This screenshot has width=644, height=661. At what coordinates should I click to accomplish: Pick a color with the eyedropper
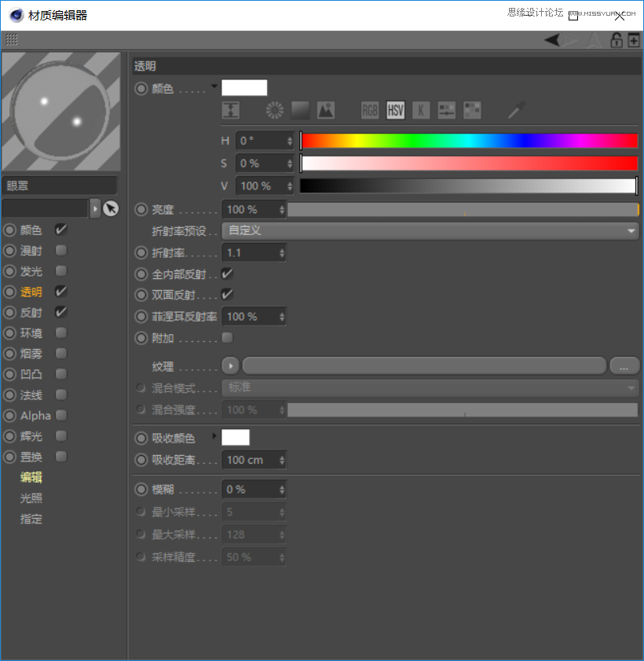point(514,110)
